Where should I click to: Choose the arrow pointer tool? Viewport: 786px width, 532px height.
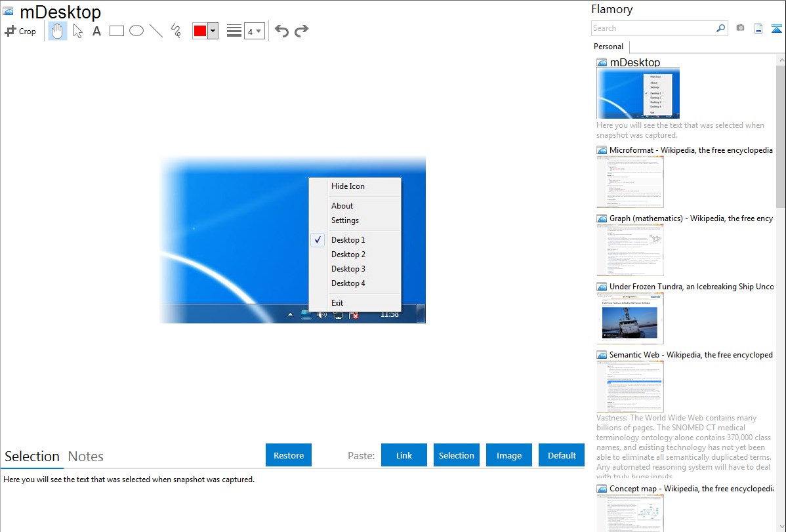[x=77, y=31]
